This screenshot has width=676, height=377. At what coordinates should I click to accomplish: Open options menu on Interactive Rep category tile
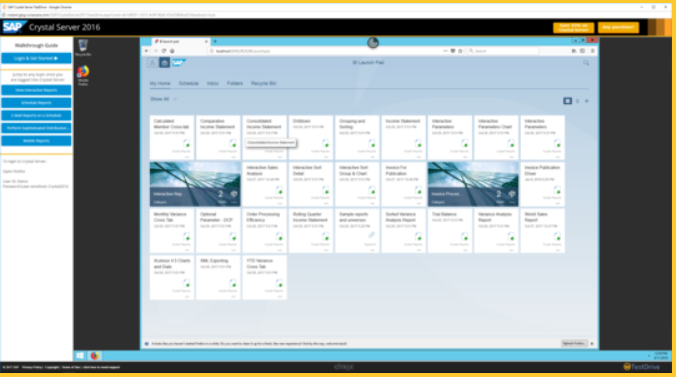point(235,202)
